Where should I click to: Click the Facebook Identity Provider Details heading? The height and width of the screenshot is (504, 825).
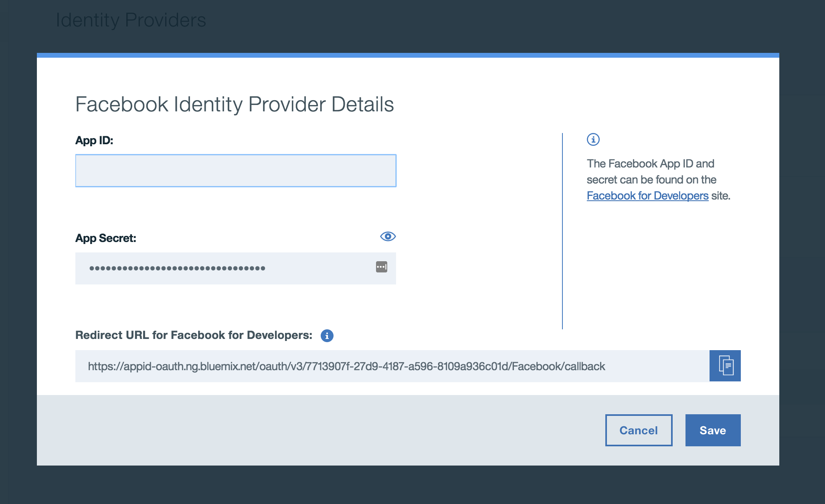coord(235,105)
